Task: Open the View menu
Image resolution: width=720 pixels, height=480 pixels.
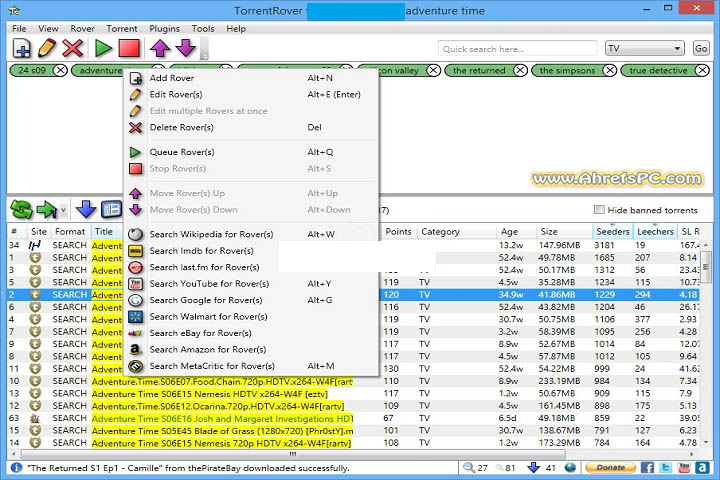Action: point(48,28)
